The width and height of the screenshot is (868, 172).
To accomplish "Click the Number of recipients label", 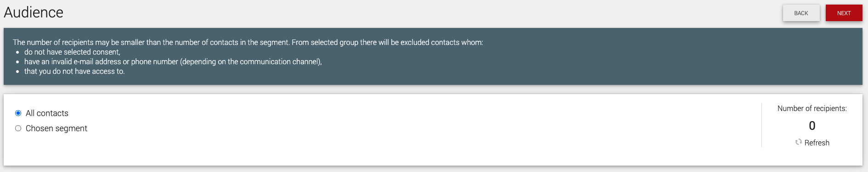I will [812, 108].
